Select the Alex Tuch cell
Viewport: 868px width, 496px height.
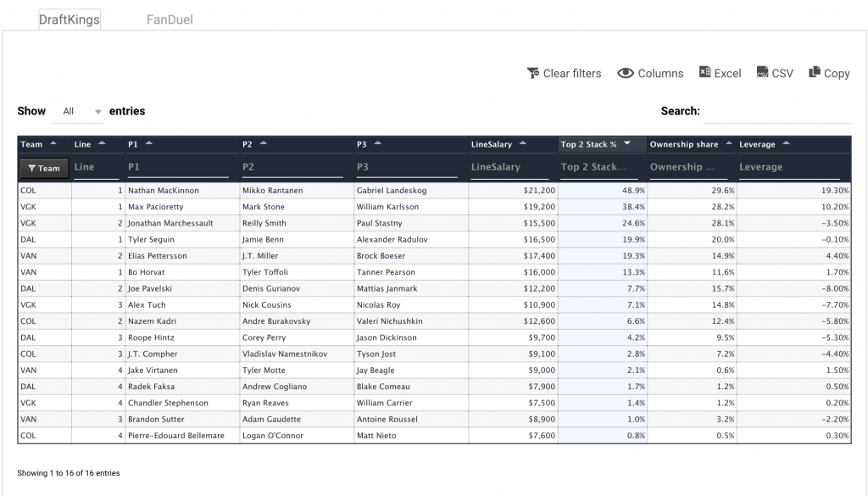pos(182,304)
